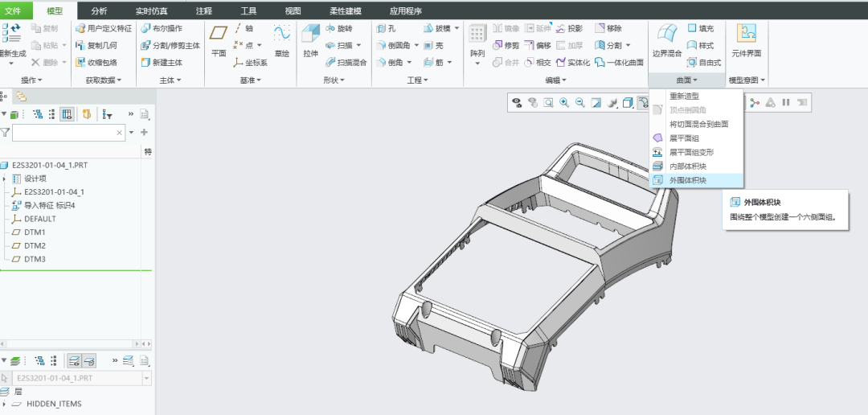This screenshot has width=868, height=415.
Task: Use the 投影 (Project) tool
Action: coord(569,28)
